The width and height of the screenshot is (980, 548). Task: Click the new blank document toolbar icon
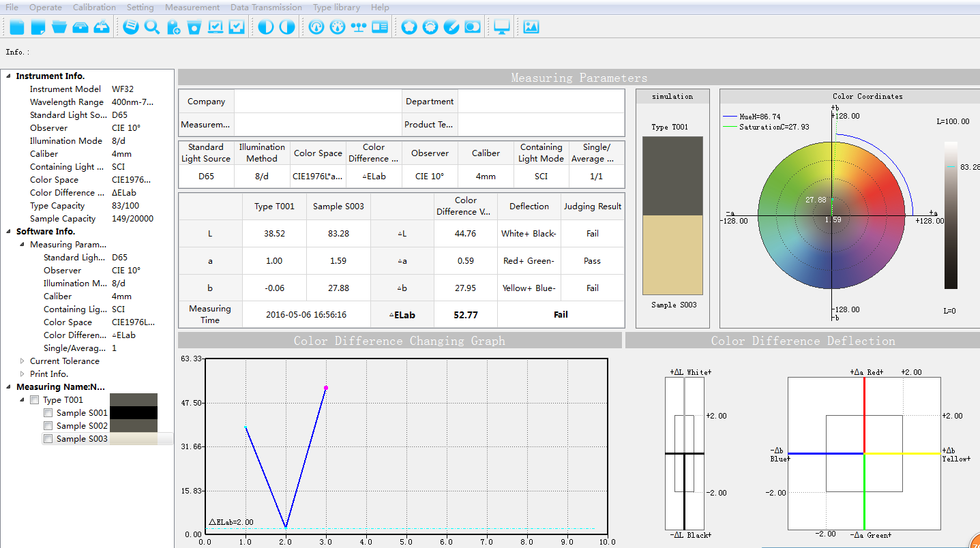pyautogui.click(x=17, y=27)
